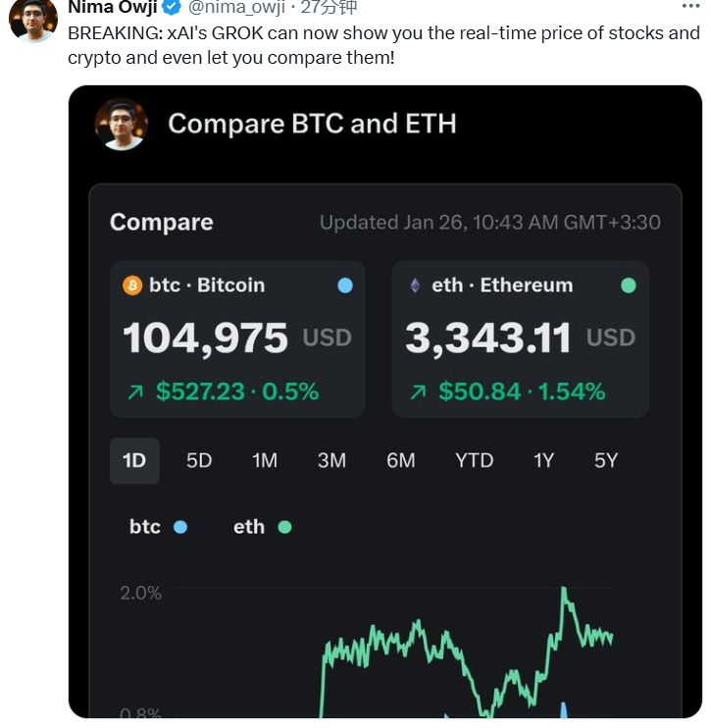Open the @nima_owji handle link
The height and width of the screenshot is (728, 711).
click(237, 8)
